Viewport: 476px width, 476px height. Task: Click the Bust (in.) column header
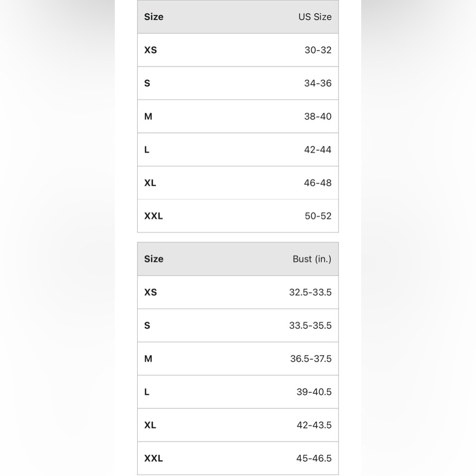312,259
